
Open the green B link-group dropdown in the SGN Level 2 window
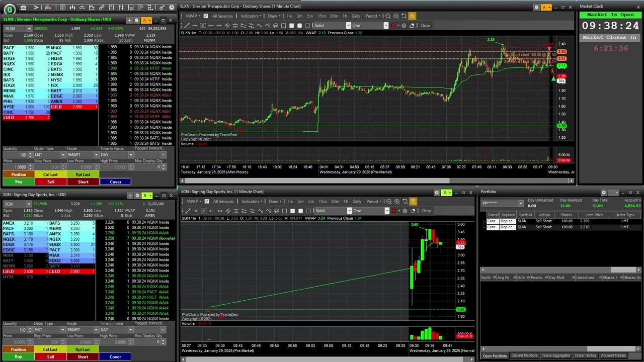pos(147,196)
